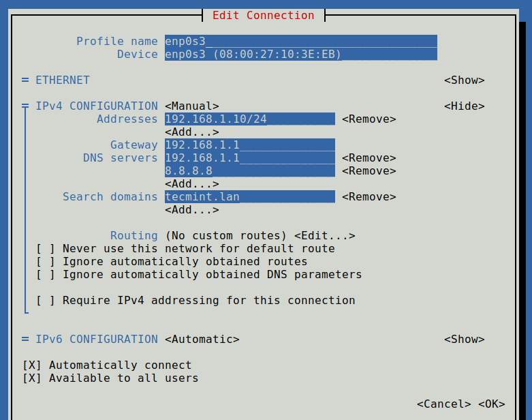Remove the 192.168.1.10/24 address
Viewport: 532px width, 420px height.
coord(369,119)
